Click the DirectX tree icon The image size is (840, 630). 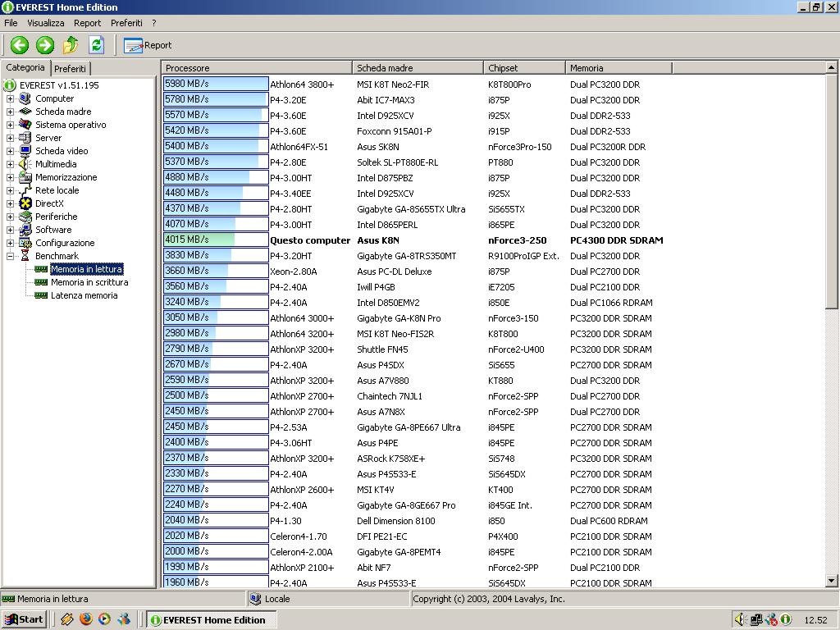coord(25,203)
